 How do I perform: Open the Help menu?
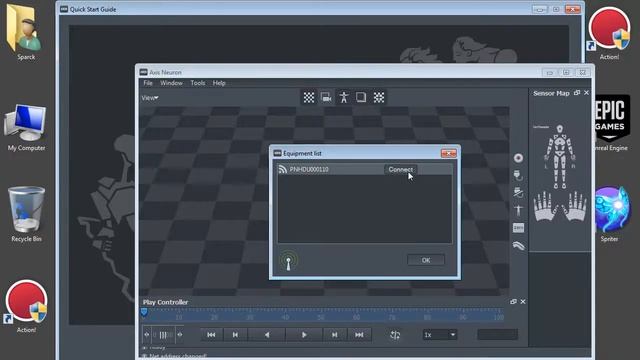[219, 83]
